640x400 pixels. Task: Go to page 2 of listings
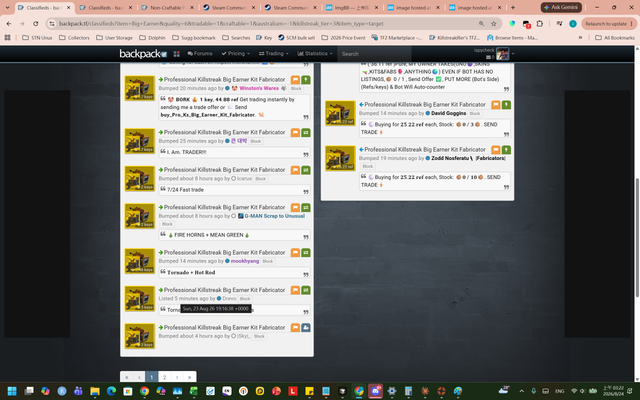164,377
